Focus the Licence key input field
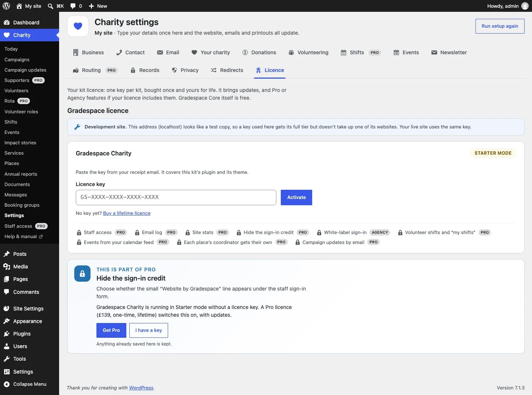This screenshot has height=395, width=532. [x=176, y=197]
